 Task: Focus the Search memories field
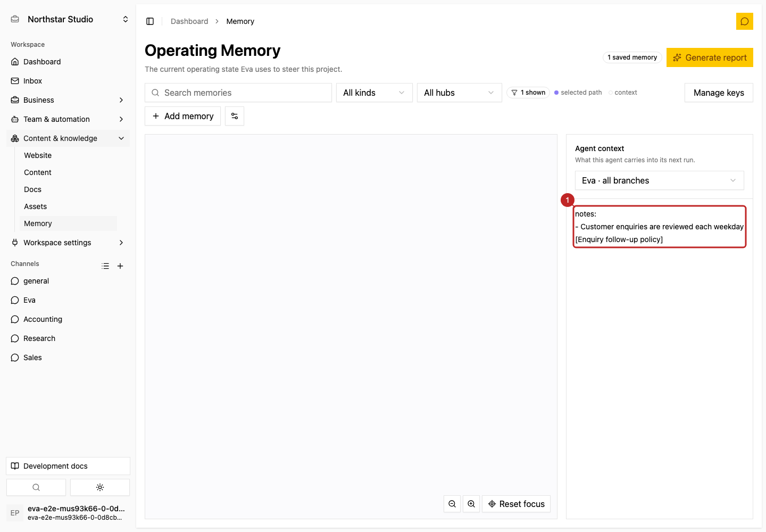click(238, 93)
